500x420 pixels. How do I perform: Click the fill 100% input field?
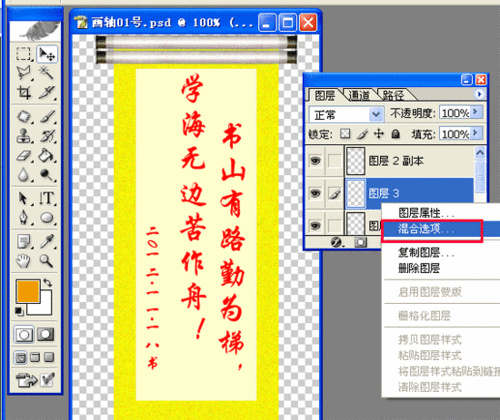tap(455, 134)
